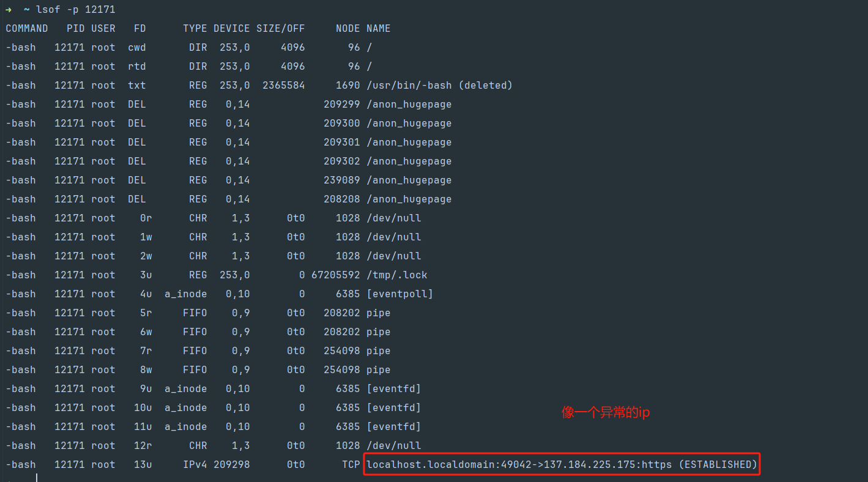Click the TYPE column header
The image size is (868, 482).
click(x=195, y=29)
